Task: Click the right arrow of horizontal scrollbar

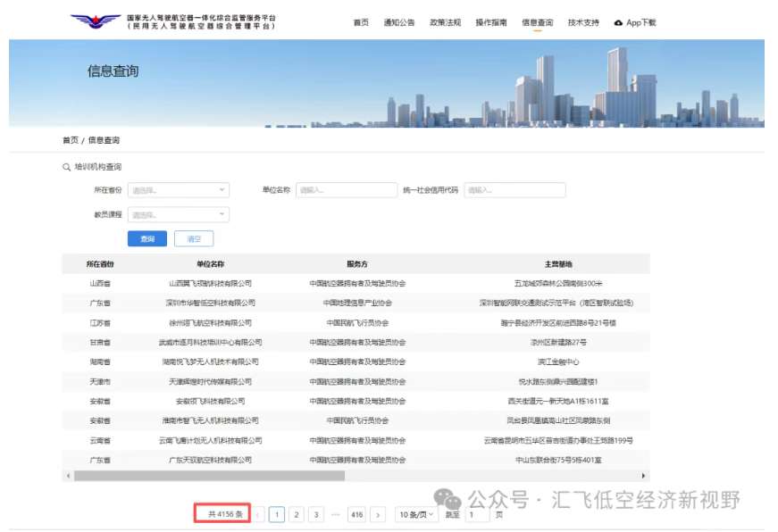Action: coord(644,476)
